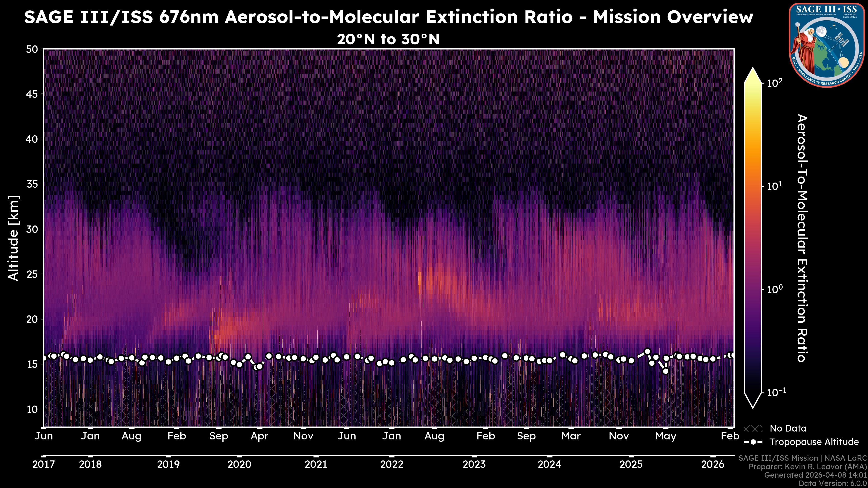Click the Aug 2022 month tick label
Image resolution: width=868 pixels, height=488 pixels.
(434, 436)
